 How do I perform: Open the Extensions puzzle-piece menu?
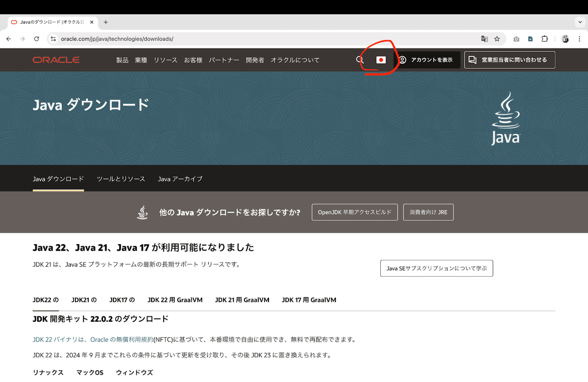coord(544,39)
